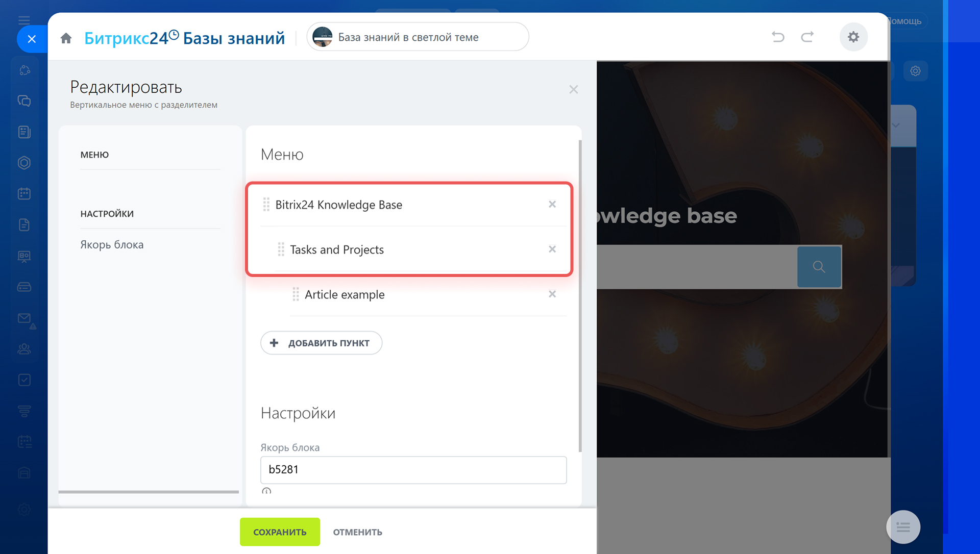Click ДОБАВИТЬ ПУНКТ button

(x=321, y=343)
